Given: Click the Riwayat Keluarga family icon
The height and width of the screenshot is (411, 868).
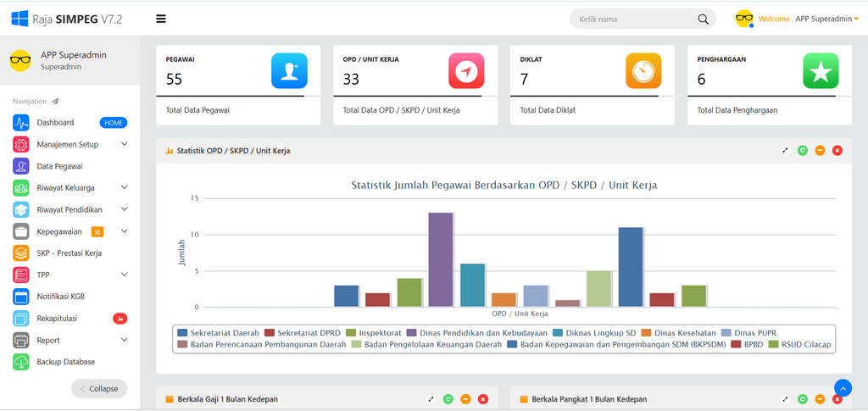Looking at the screenshot, I should pyautogui.click(x=21, y=188).
